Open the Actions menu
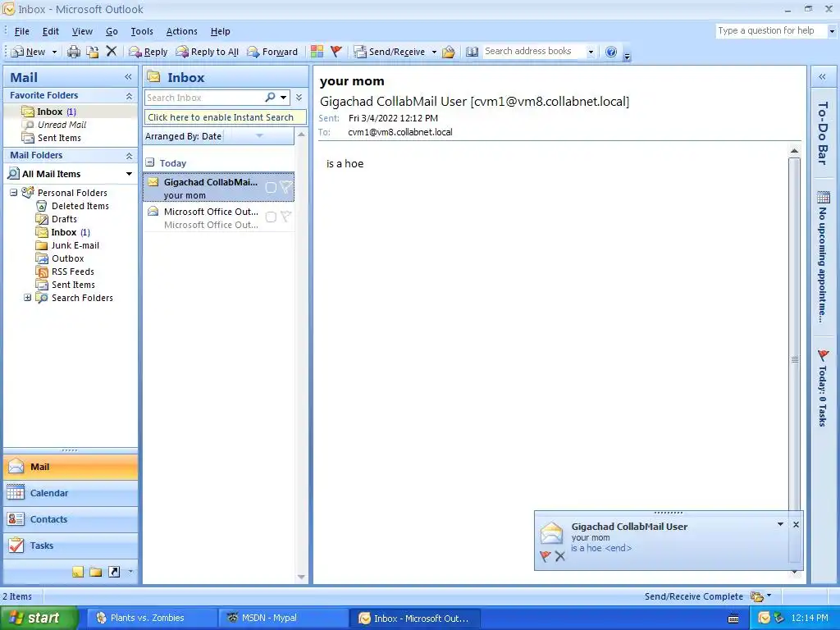 [181, 31]
